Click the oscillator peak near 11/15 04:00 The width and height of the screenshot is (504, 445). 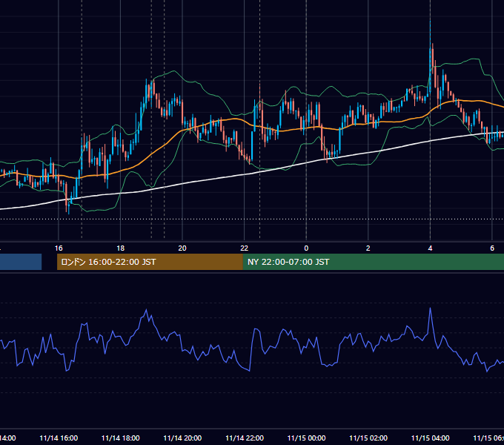[x=430, y=309]
